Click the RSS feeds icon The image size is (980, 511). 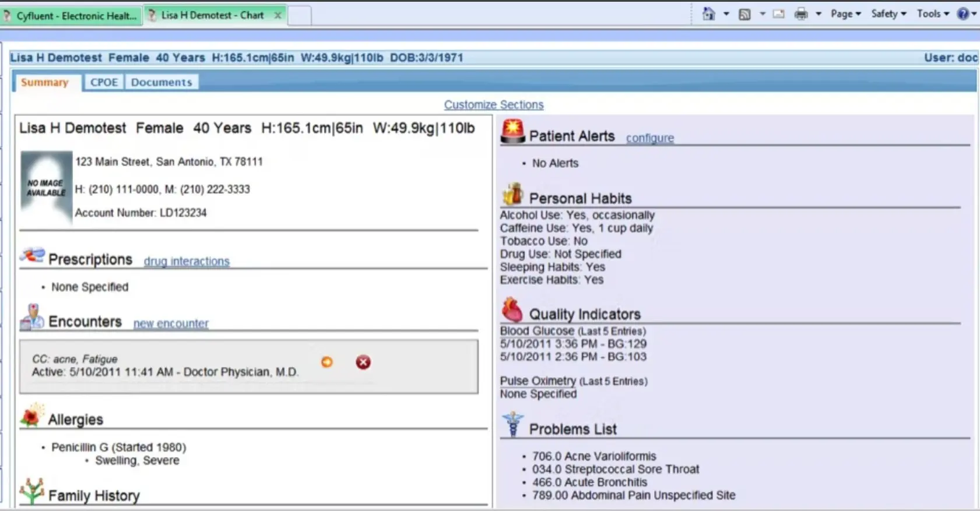tap(744, 15)
